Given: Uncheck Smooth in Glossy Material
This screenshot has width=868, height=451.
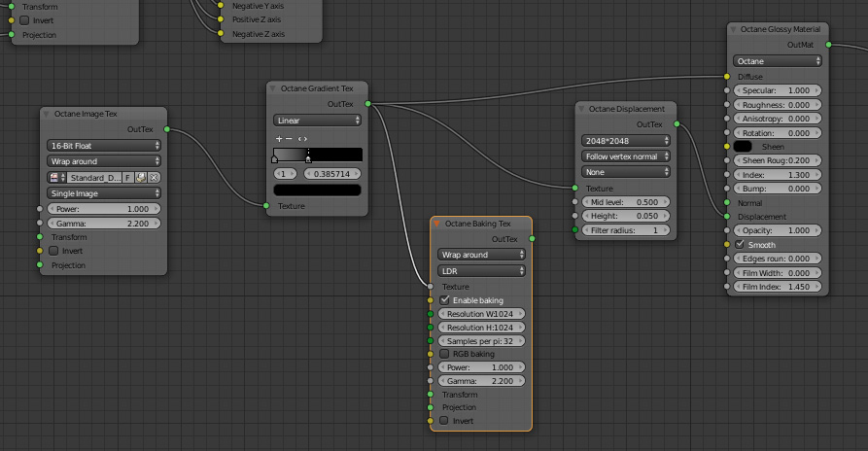Looking at the screenshot, I should point(740,244).
